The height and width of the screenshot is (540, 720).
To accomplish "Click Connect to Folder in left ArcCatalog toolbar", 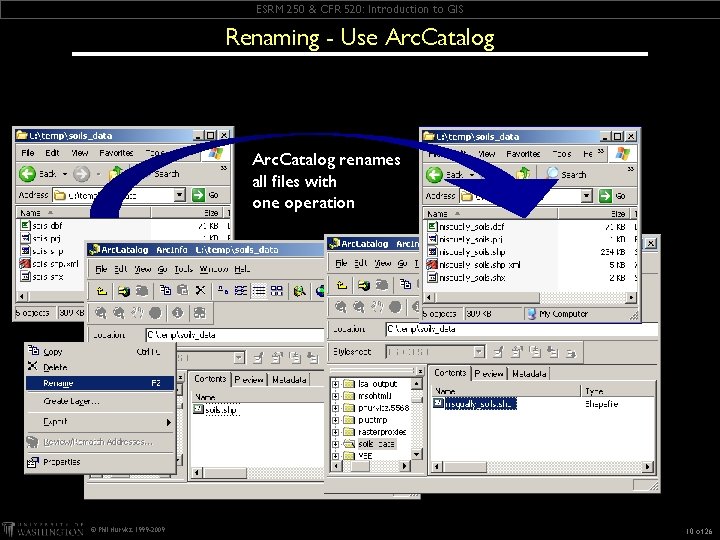I will coord(124,290).
